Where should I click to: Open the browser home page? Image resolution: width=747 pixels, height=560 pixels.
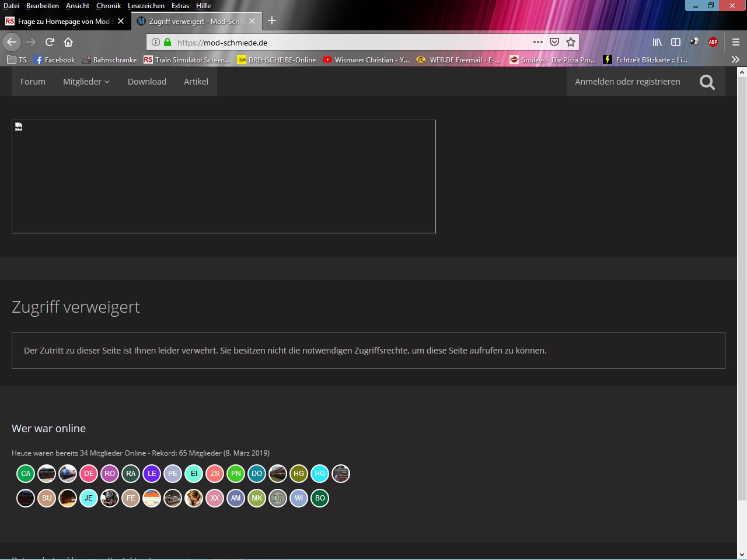68,42
